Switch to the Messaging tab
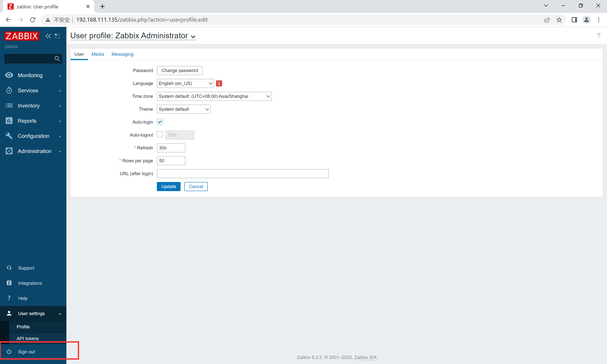Viewport: 607px width, 364px height. click(x=122, y=54)
